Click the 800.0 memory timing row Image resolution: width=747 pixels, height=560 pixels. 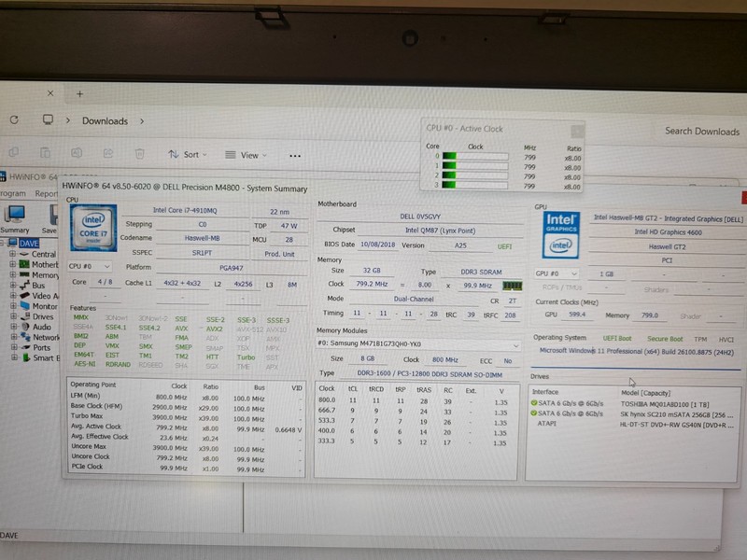pyautogui.click(x=416, y=401)
